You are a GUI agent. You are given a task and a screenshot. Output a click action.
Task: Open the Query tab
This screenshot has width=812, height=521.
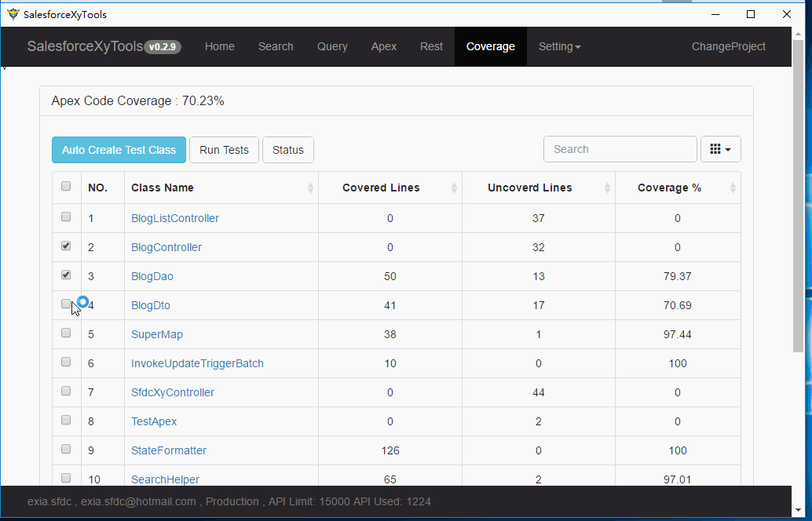tap(332, 46)
